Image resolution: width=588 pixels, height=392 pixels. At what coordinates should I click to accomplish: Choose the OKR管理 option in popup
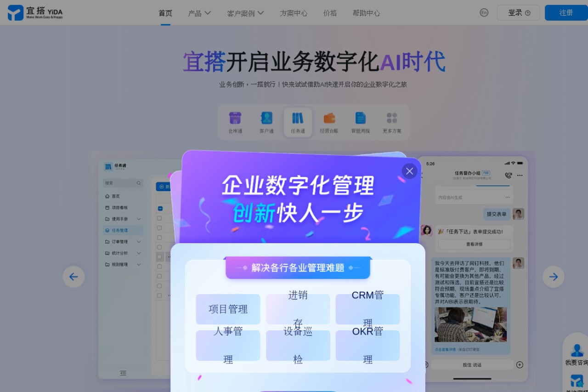tap(367, 346)
